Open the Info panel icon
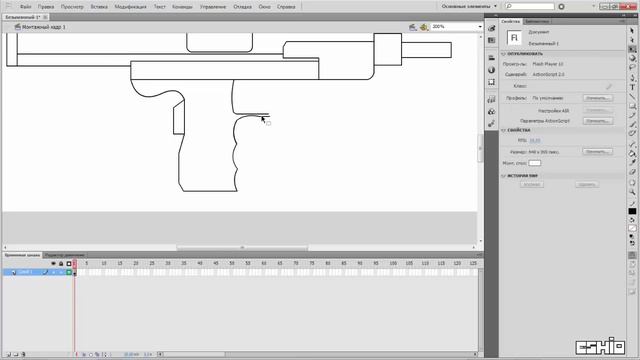The image size is (640, 360). coord(491,70)
